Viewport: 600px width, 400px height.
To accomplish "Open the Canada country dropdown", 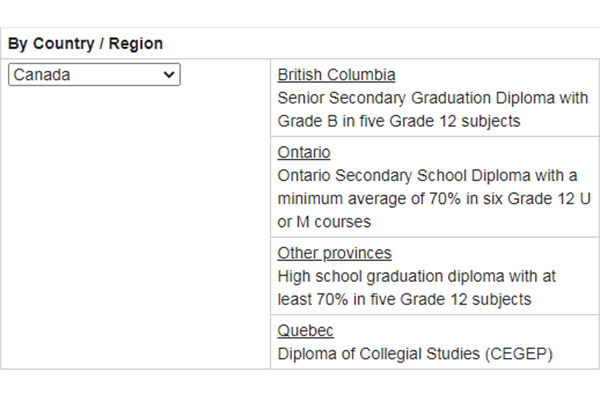I will pyautogui.click(x=94, y=75).
